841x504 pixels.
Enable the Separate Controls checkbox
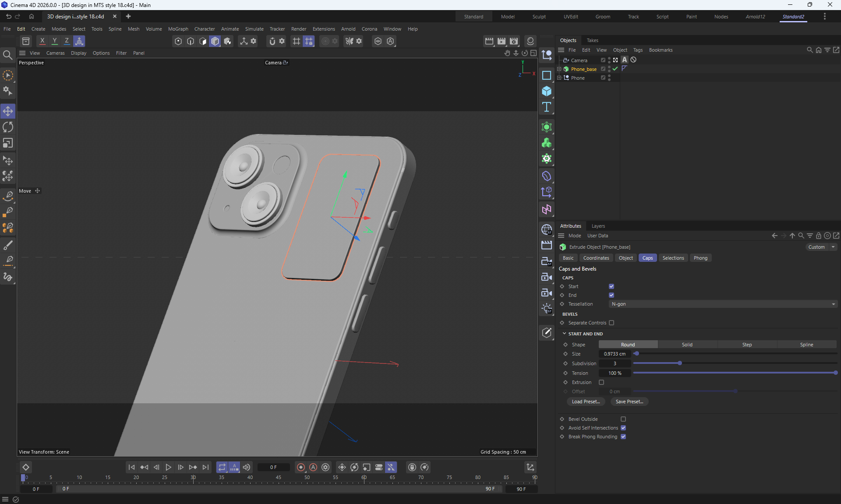(611, 323)
